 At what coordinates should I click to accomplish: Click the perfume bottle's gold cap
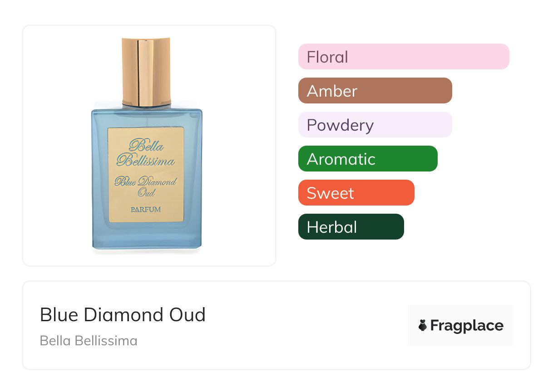[x=146, y=70]
